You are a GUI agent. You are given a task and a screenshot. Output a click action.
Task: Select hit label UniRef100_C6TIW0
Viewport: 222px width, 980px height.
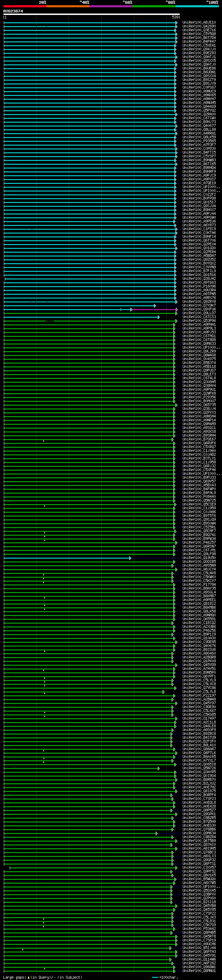tap(199, 118)
